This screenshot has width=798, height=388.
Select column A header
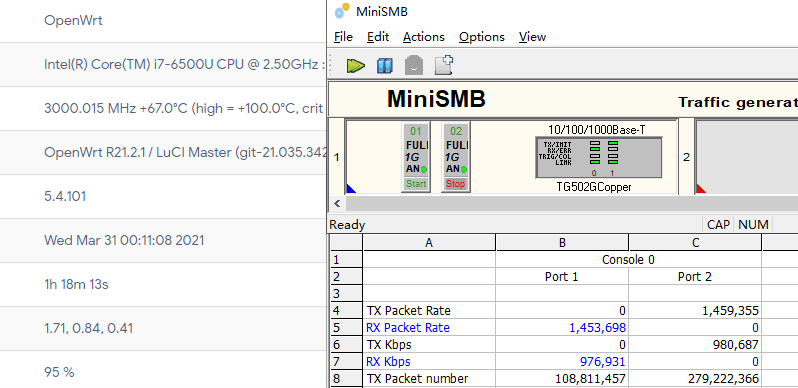pos(429,242)
